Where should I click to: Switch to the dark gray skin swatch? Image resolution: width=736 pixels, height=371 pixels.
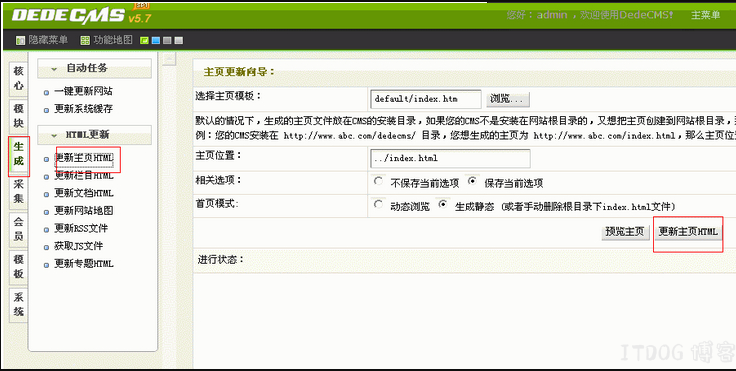click(x=167, y=41)
